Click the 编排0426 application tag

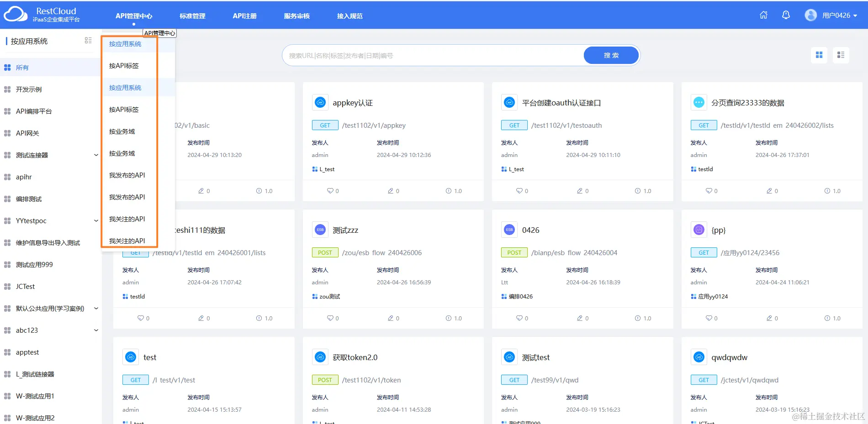pyautogui.click(x=520, y=297)
